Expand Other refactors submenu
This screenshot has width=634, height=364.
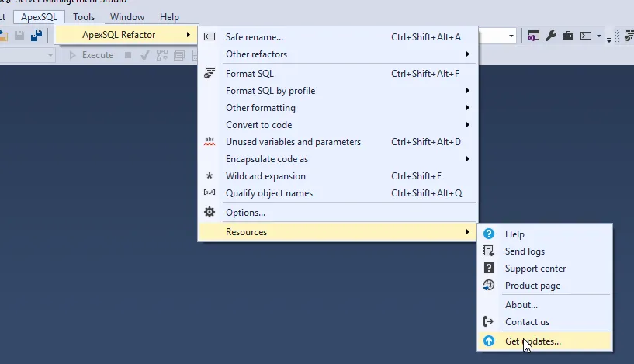point(338,54)
